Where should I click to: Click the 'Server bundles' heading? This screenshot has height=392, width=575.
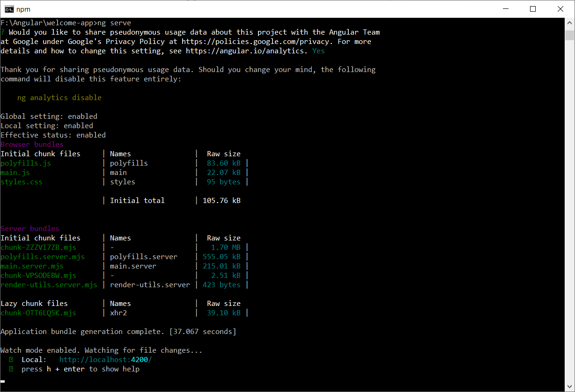(x=30, y=229)
